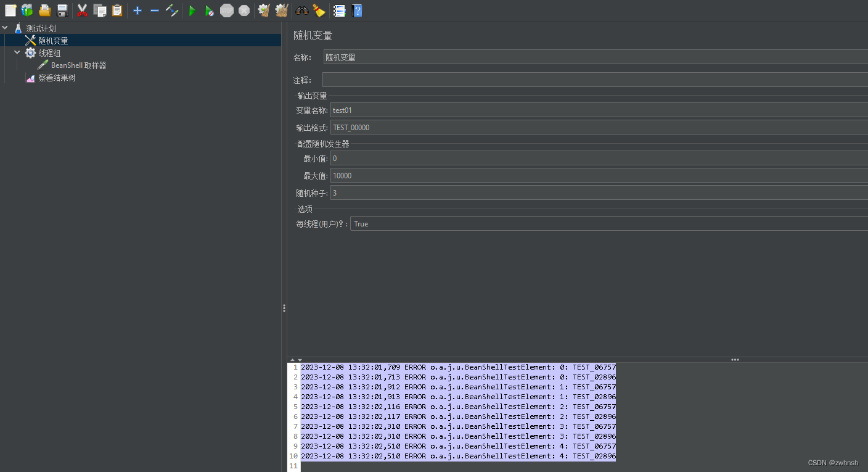Select the 察看结果树 tree item

click(x=57, y=78)
